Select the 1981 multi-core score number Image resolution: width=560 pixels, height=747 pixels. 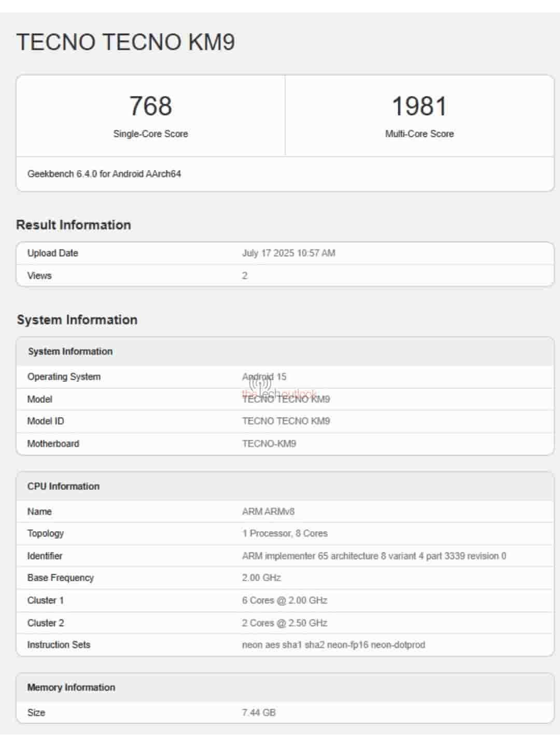(419, 106)
